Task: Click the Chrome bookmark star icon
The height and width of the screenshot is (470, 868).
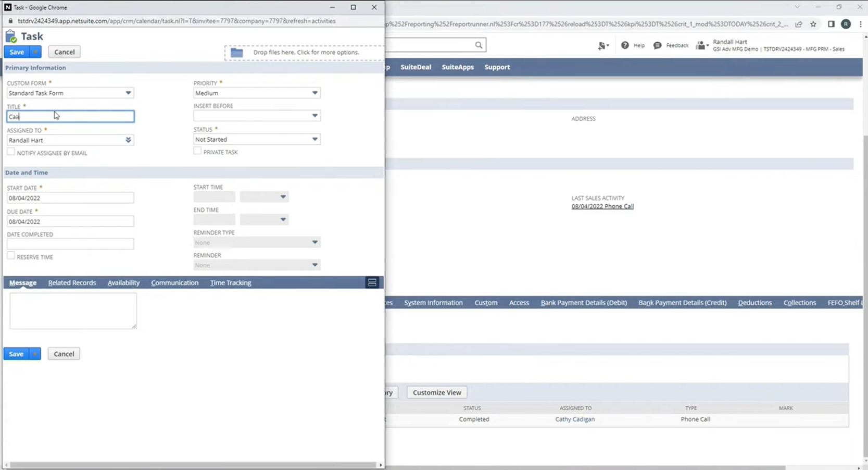Action: 813,24
